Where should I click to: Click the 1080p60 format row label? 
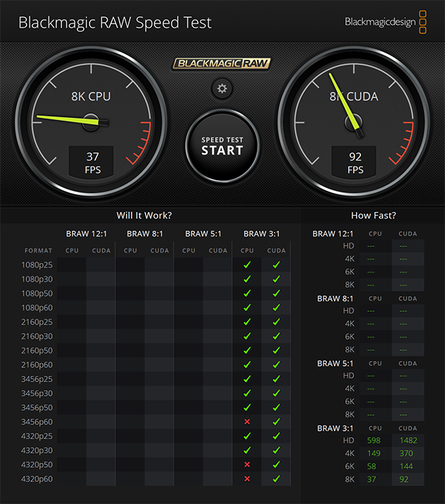point(36,308)
